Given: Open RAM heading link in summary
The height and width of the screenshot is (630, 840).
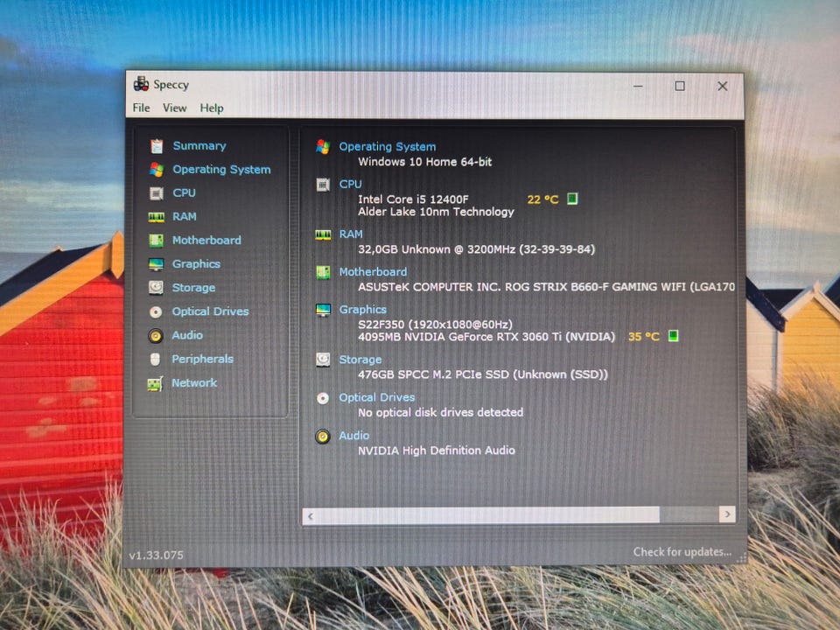Looking at the screenshot, I should [x=351, y=234].
